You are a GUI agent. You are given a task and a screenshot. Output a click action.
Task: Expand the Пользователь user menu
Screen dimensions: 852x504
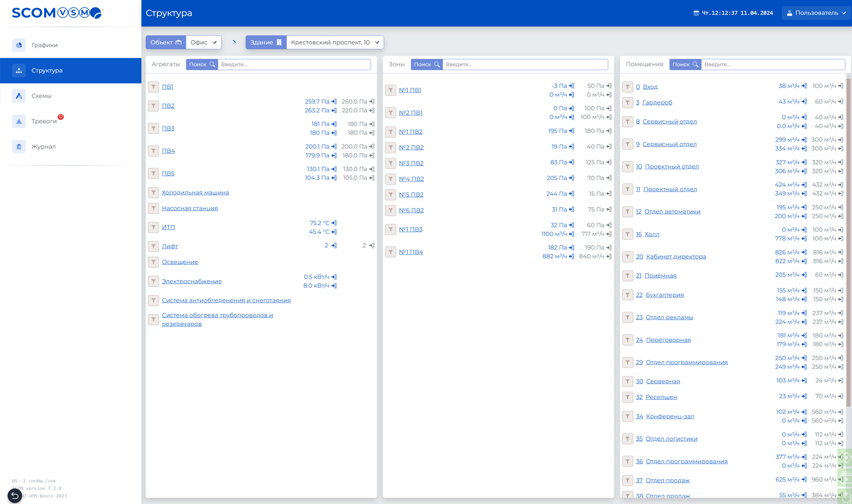point(816,13)
